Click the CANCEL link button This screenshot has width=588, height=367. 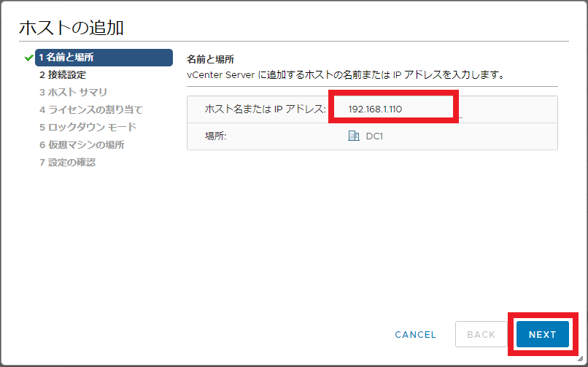pos(416,334)
